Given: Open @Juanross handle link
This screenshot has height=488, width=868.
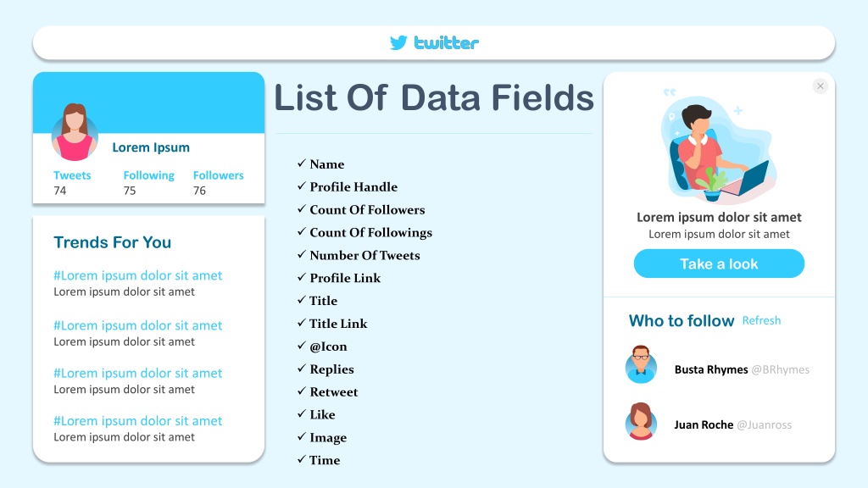Looking at the screenshot, I should click(764, 425).
